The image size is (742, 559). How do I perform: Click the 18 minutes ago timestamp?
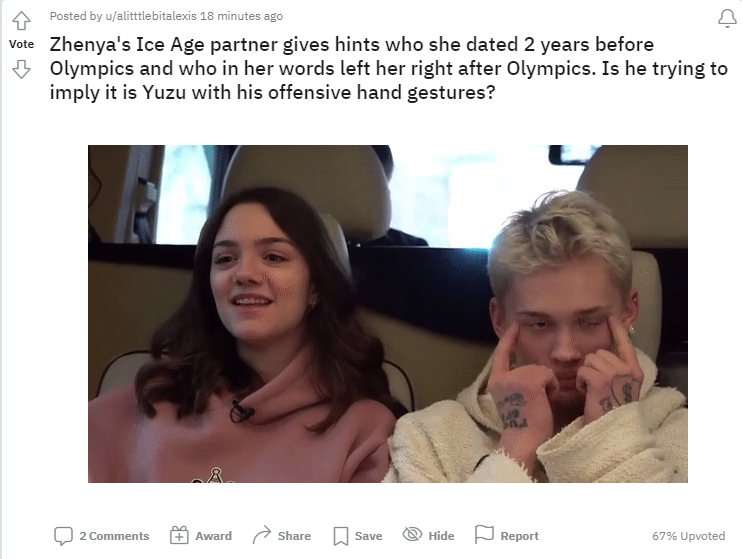(241, 16)
